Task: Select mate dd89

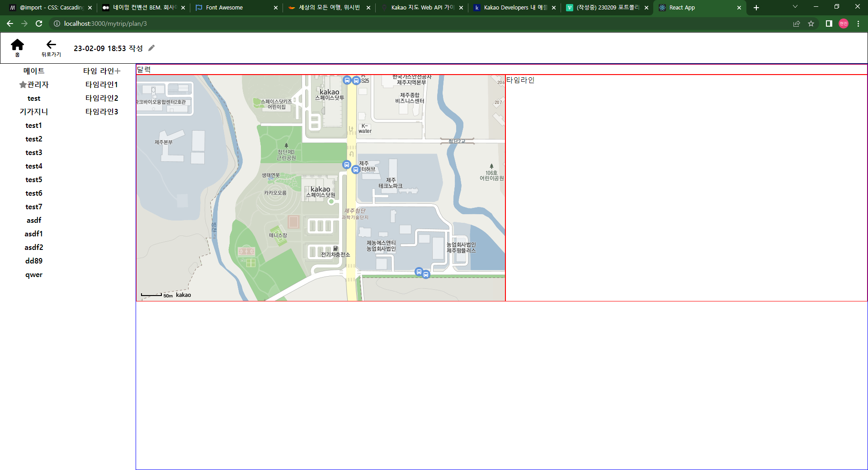Action: 34,261
